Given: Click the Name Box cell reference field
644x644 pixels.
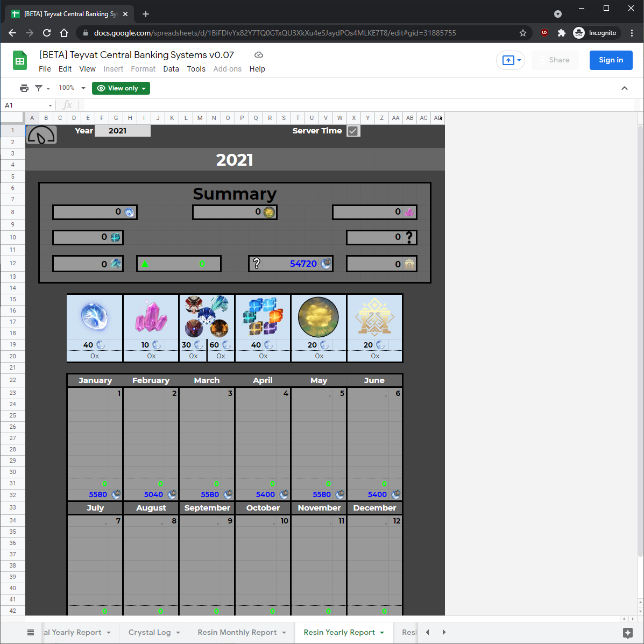Looking at the screenshot, I should pyautogui.click(x=27, y=105).
